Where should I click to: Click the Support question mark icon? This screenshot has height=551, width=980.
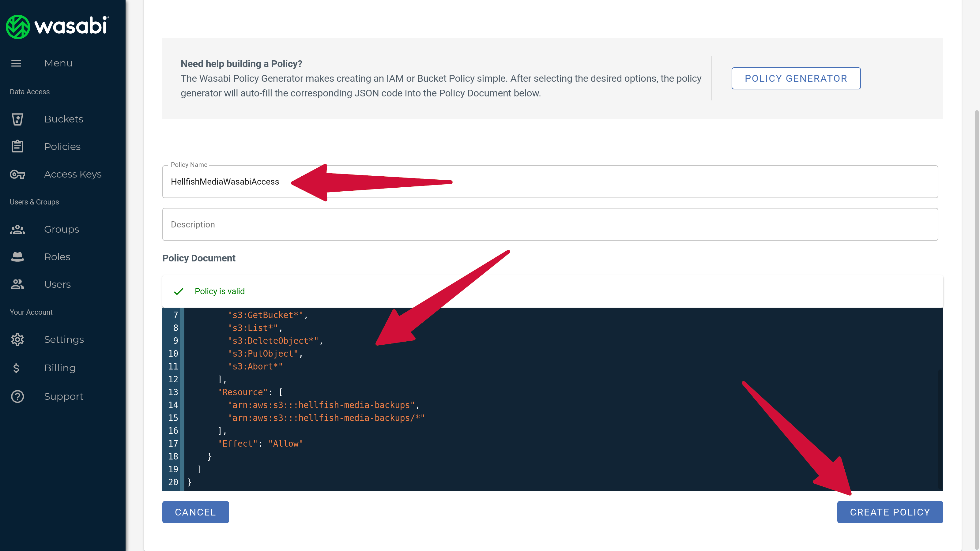pos(17,396)
